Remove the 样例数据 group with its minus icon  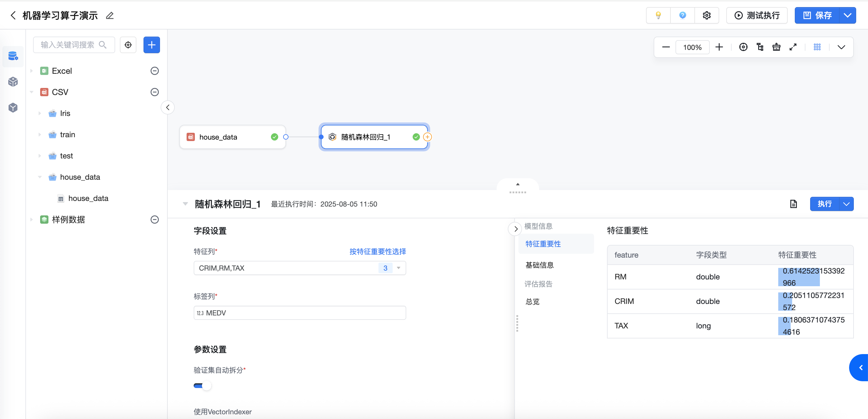(x=155, y=220)
